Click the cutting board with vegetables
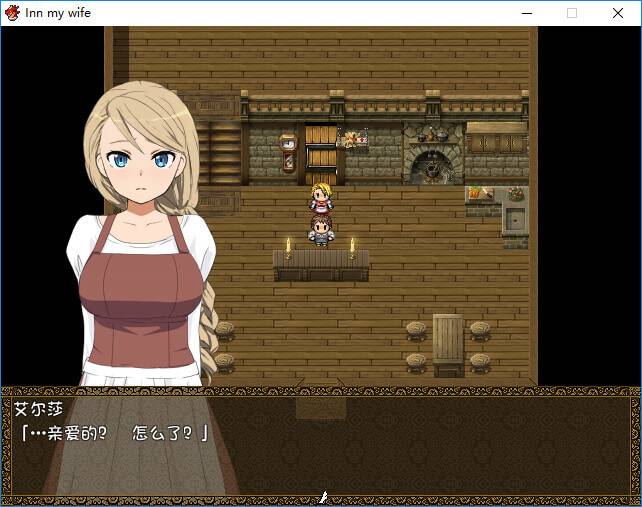This screenshot has height=507, width=642. point(480,194)
